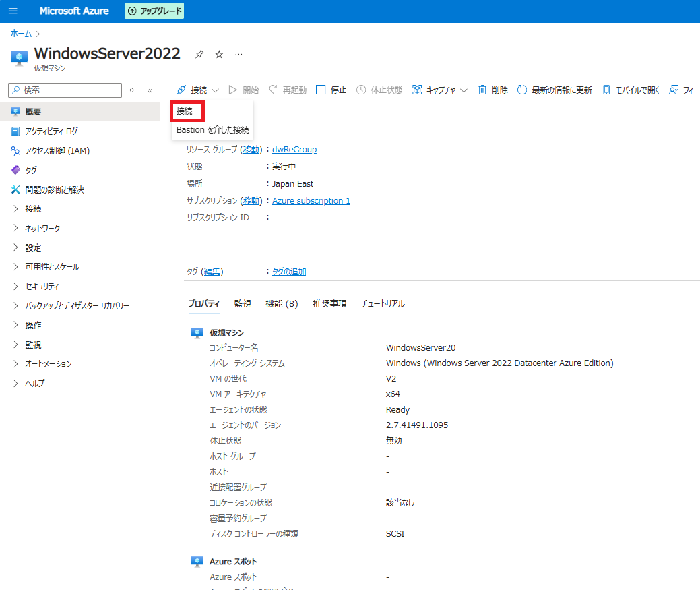Click モバイルで開く in toolbar
This screenshot has height=590, width=700.
click(631, 90)
